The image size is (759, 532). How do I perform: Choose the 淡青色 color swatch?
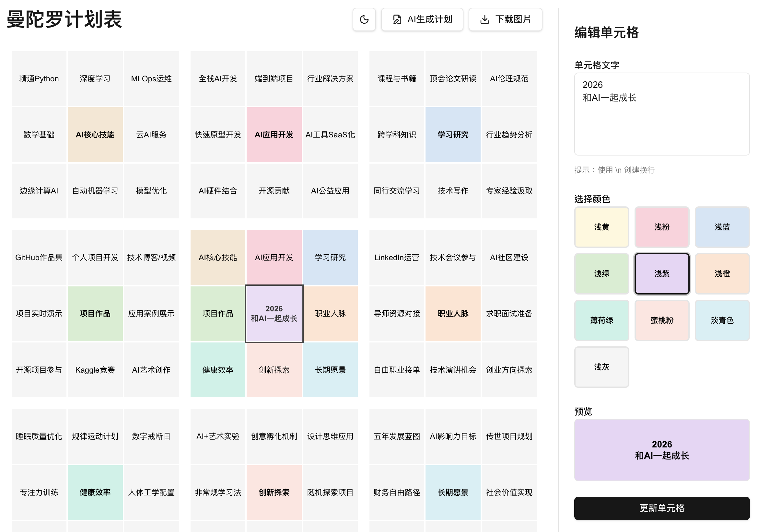722,320
